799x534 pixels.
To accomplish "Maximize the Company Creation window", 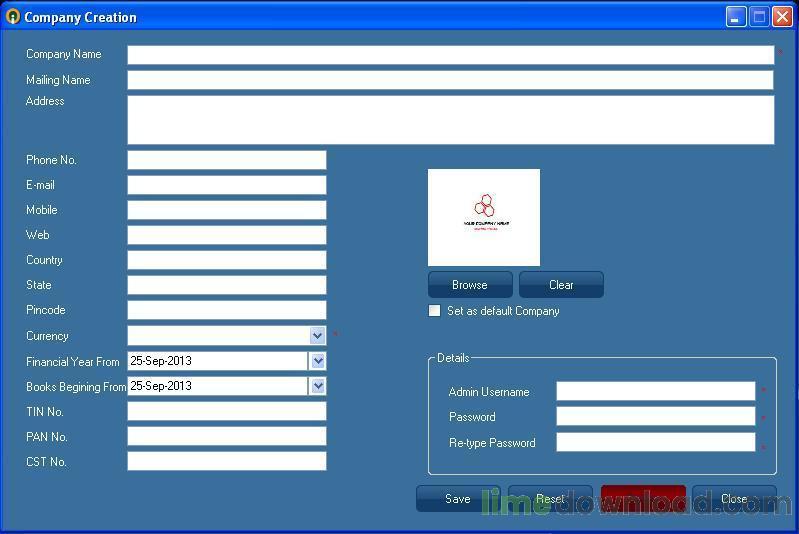I will pyautogui.click(x=759, y=17).
